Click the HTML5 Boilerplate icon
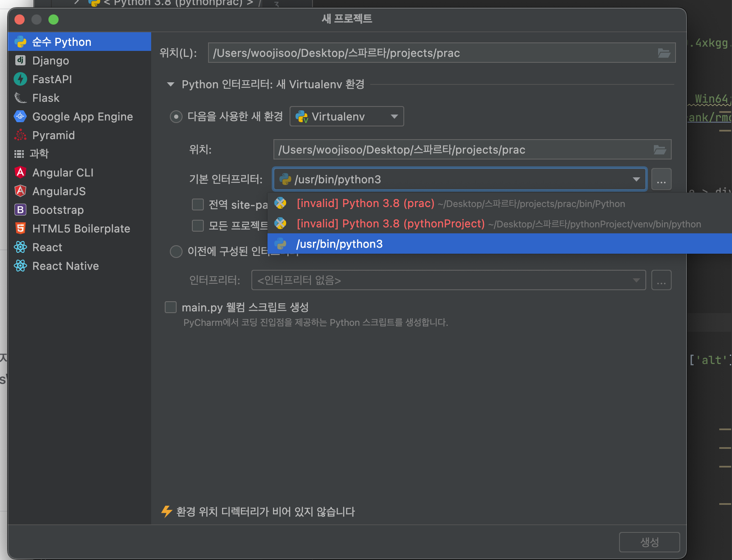Screen dimensions: 732x560 [x=20, y=228]
